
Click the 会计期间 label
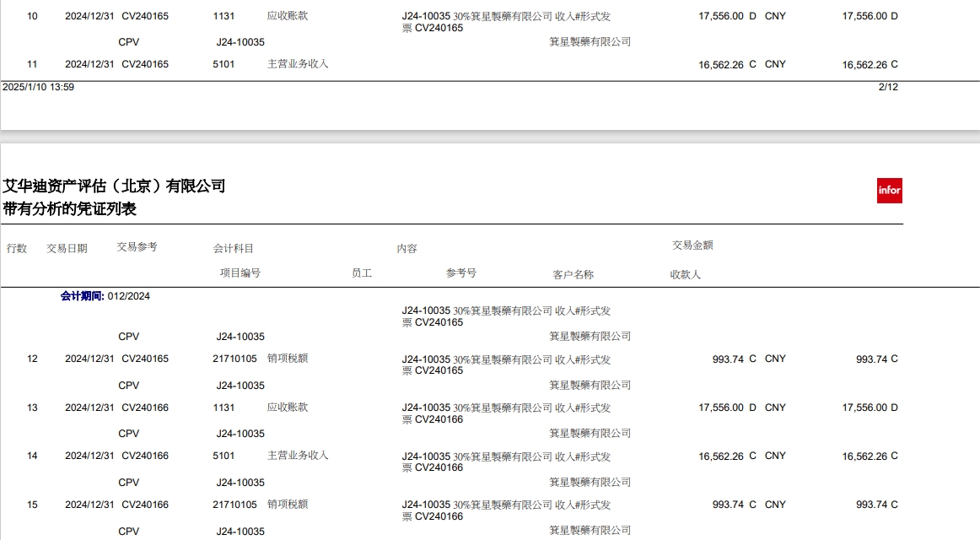click(82, 296)
